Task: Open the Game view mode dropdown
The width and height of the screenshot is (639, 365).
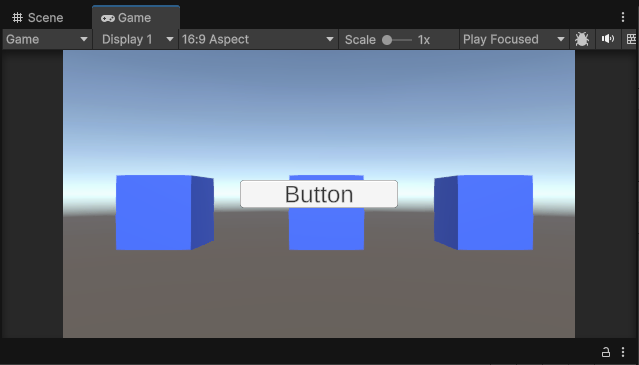Action: 47,40
